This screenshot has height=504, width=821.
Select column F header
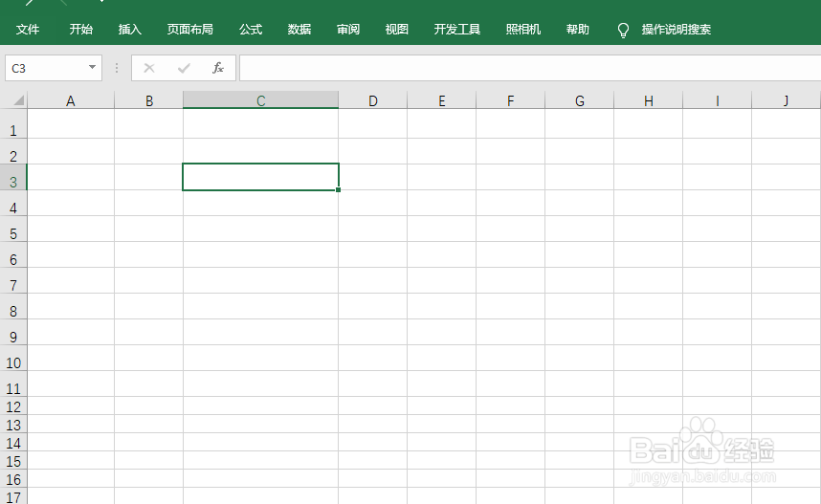coord(511,100)
